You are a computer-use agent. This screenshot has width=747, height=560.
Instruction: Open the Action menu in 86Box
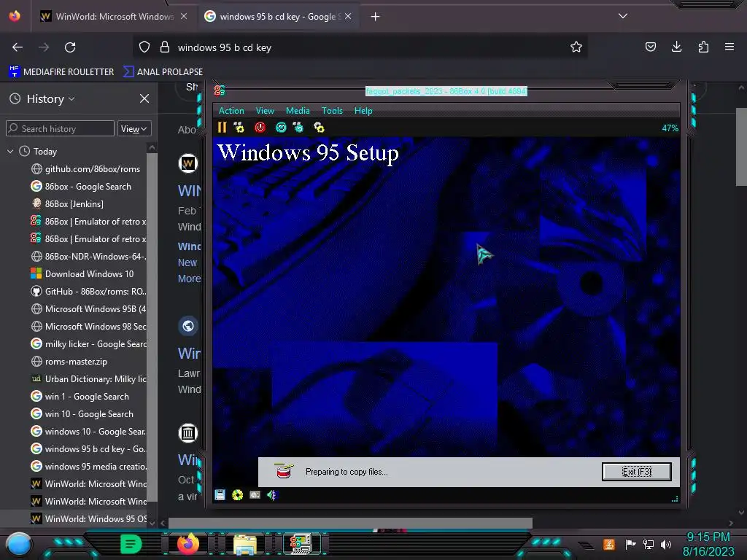tap(231, 111)
